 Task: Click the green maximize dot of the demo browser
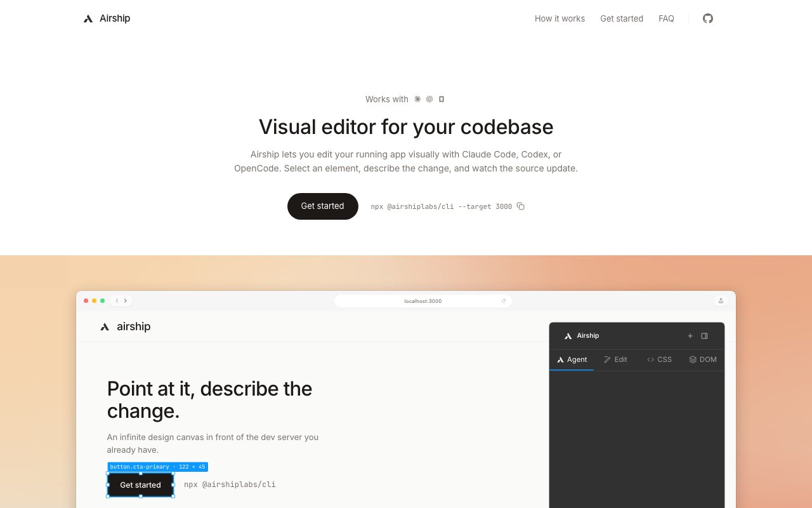click(103, 301)
